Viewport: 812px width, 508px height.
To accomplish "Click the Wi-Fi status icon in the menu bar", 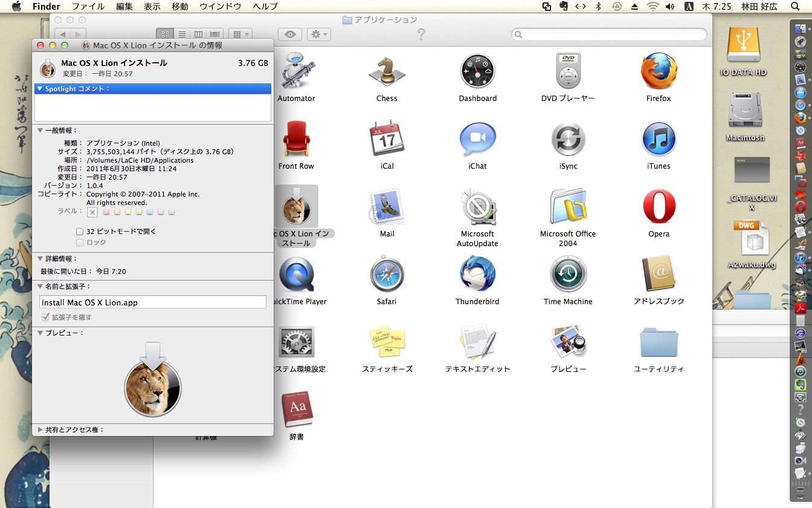I will (652, 7).
